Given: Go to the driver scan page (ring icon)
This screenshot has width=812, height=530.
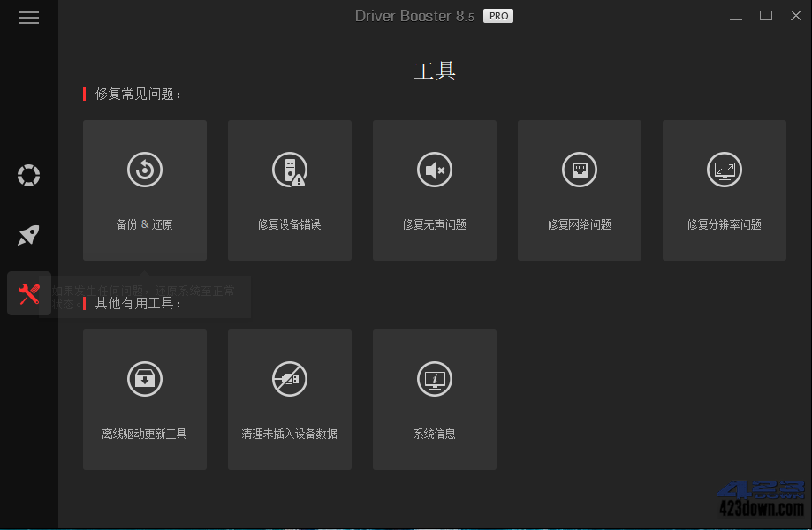Looking at the screenshot, I should point(28,175).
